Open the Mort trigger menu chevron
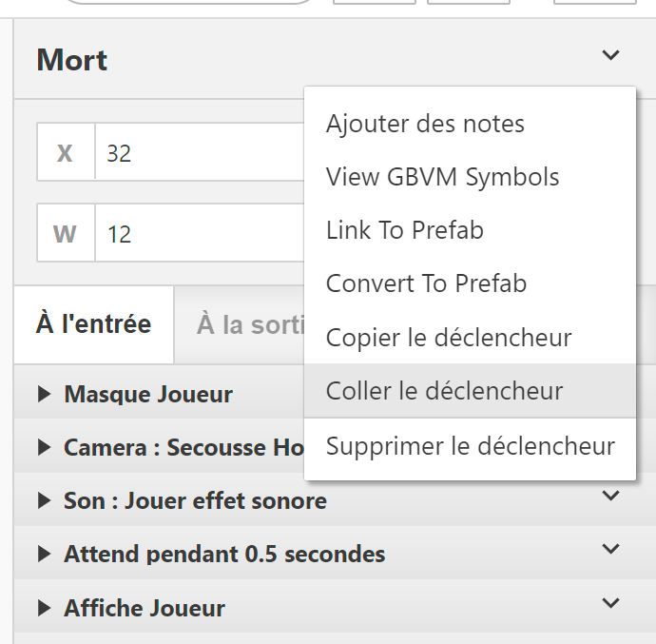 610,56
